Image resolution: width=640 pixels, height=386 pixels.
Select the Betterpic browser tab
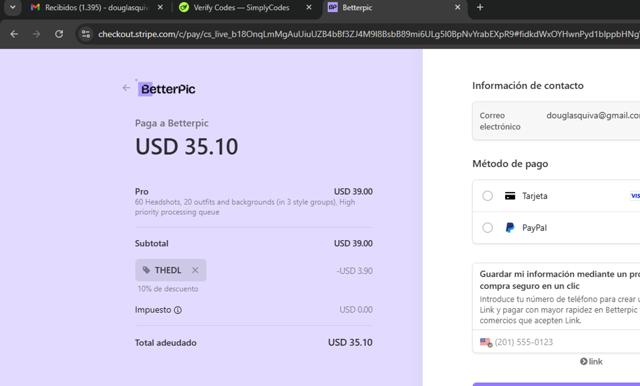point(394,7)
